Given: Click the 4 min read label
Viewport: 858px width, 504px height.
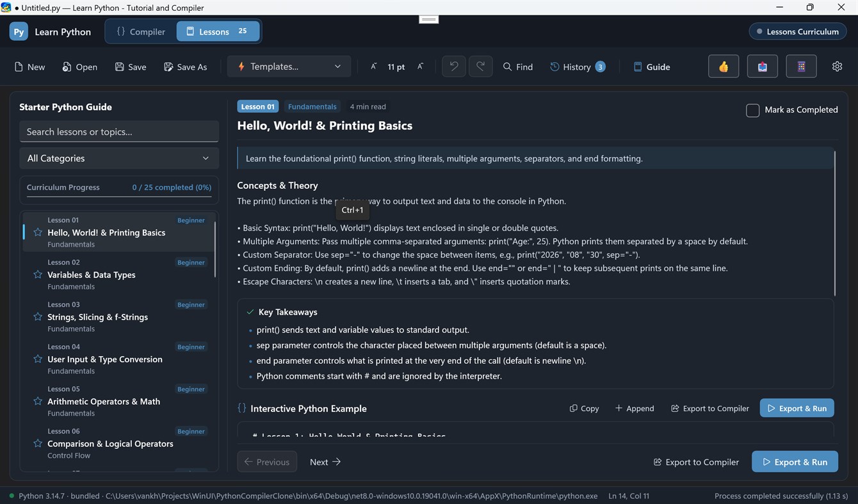Looking at the screenshot, I should point(368,106).
